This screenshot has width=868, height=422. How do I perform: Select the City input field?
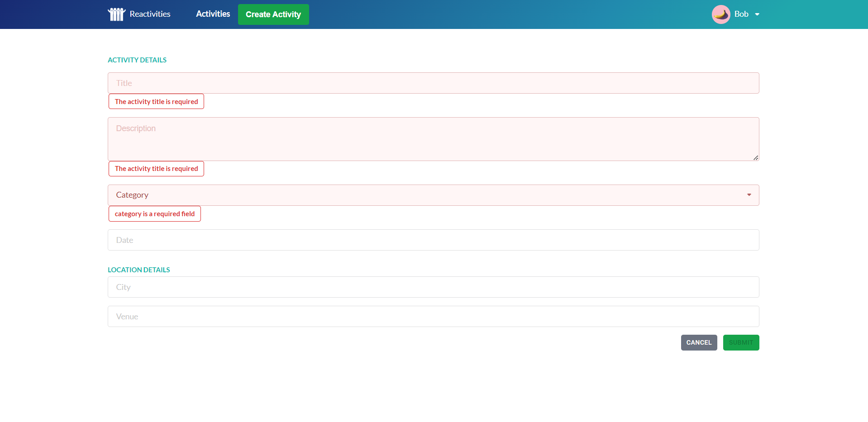(433, 287)
